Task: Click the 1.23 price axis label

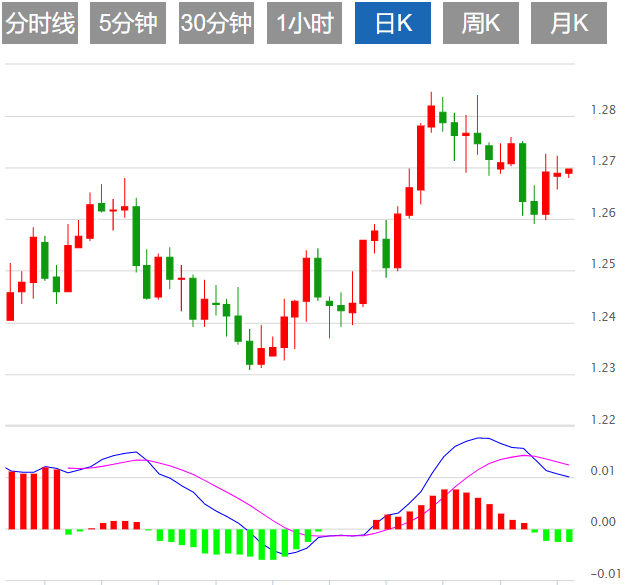Action: point(603,368)
